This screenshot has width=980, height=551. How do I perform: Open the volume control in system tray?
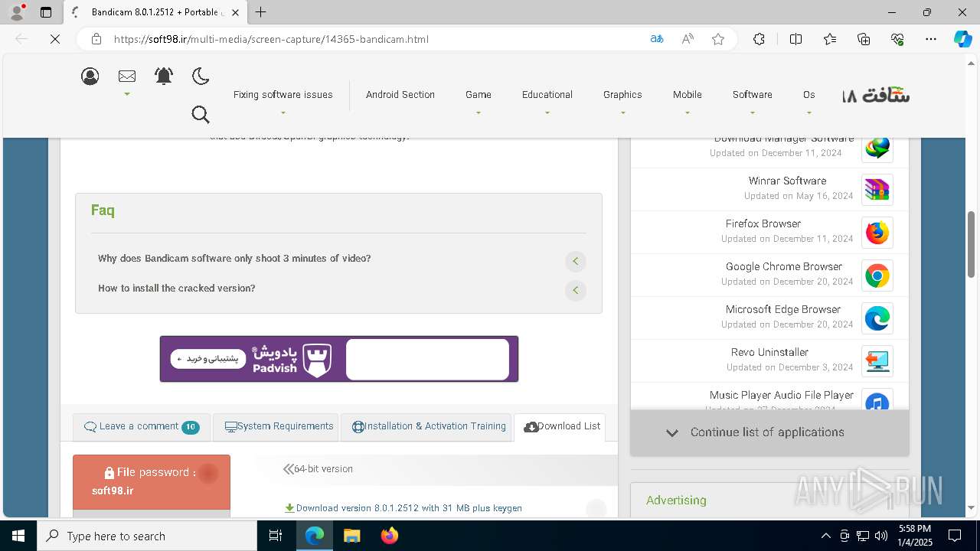pos(881,536)
